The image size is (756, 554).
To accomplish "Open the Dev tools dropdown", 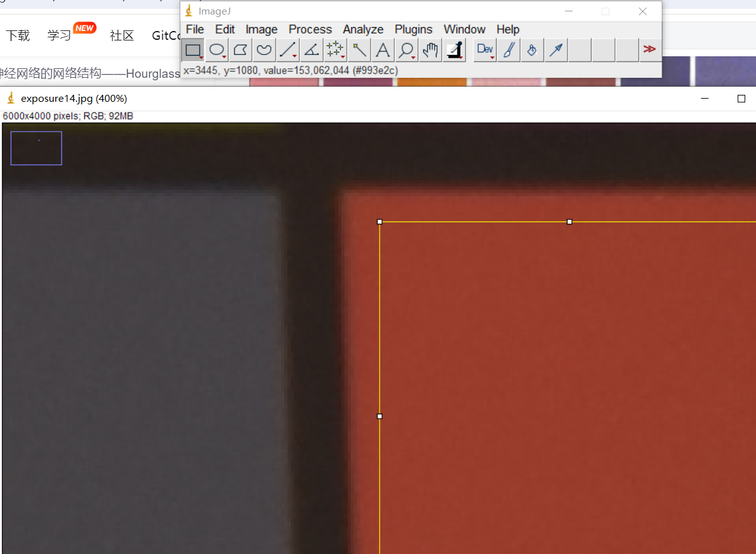I will pos(485,50).
